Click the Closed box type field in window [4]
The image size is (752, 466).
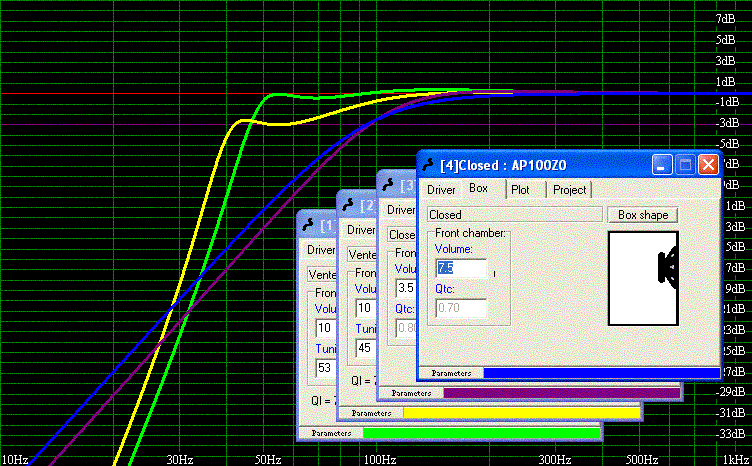coord(514,215)
